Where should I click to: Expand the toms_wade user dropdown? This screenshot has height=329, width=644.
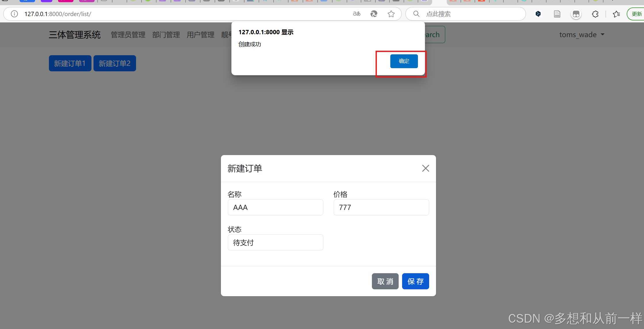(582, 35)
